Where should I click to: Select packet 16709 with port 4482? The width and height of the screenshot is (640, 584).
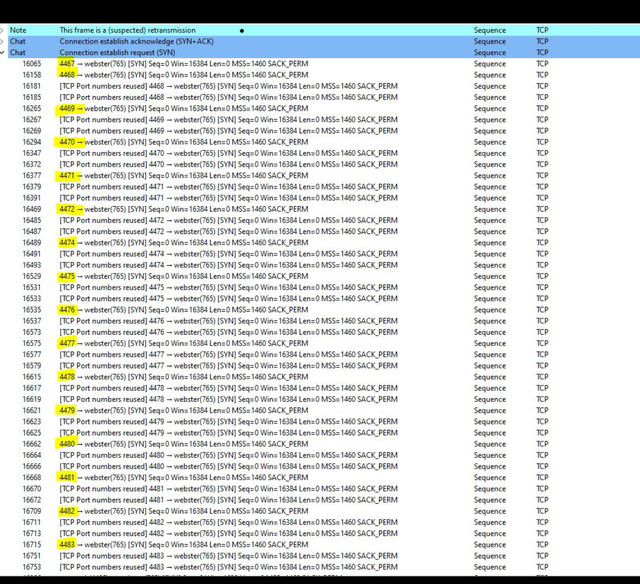coord(320,511)
